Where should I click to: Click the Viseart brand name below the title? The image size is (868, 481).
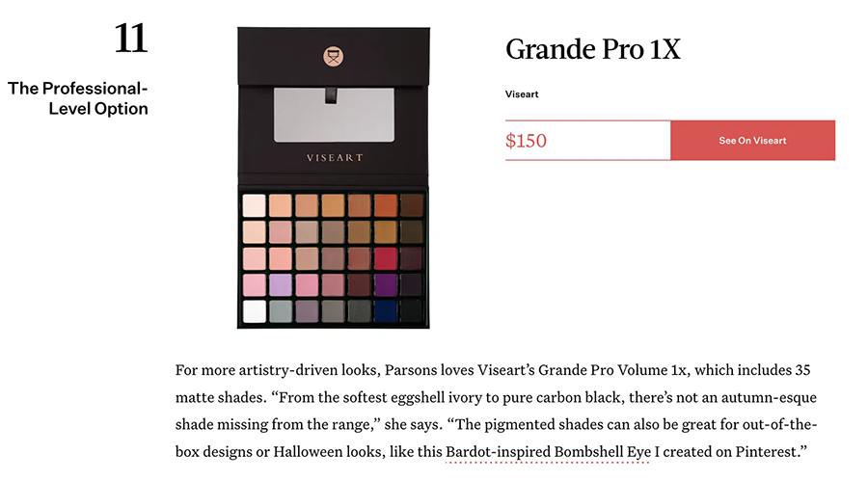(x=522, y=94)
